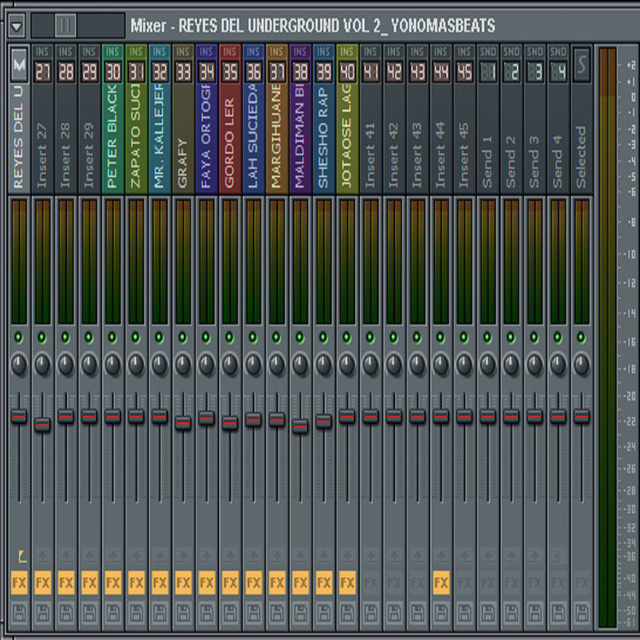Image resolution: width=640 pixels, height=640 pixels.
Task: Mute the GORDO LER track via green LED
Action: point(230,338)
